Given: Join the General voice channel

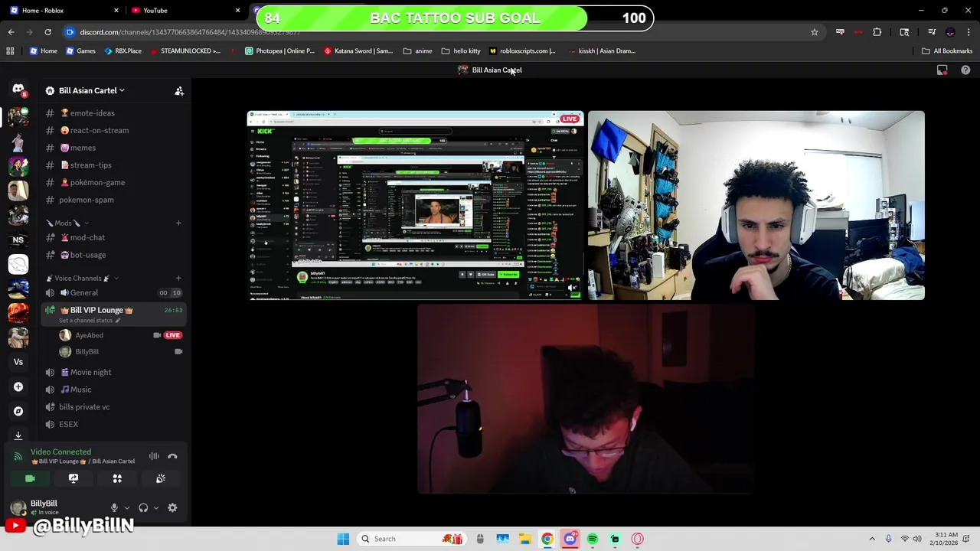Looking at the screenshot, I should coord(113,292).
